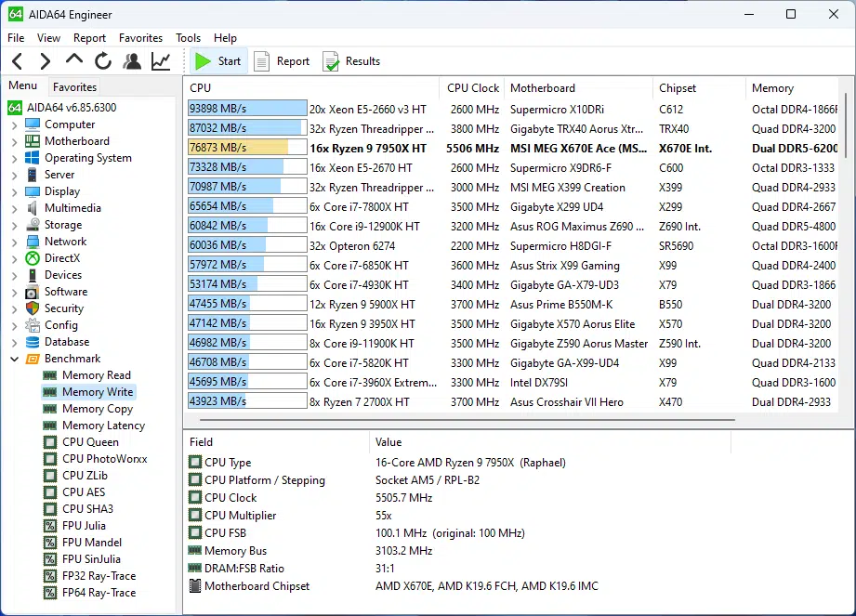
Task: Expand the Network tree node
Action: 14,242
